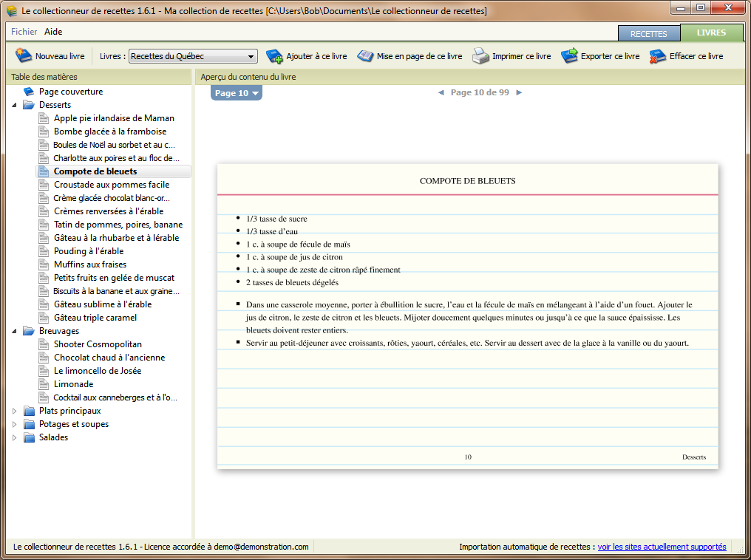Click the document icon beside Compote de bleuets
The height and width of the screenshot is (560, 751).
(44, 171)
